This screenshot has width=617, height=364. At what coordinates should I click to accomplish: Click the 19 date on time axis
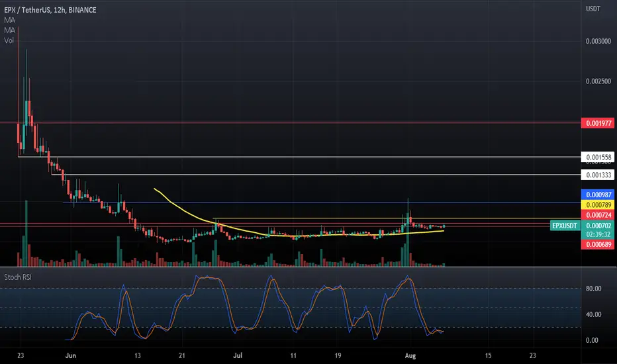click(338, 356)
